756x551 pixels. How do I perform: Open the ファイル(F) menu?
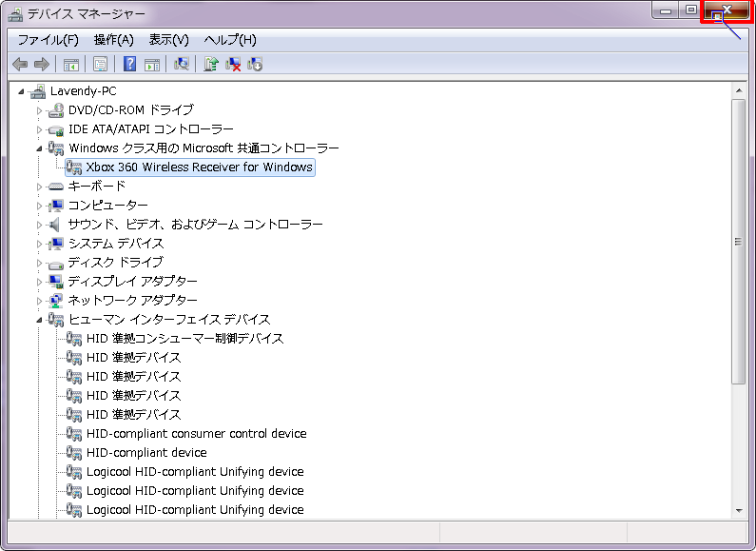pyautogui.click(x=48, y=40)
